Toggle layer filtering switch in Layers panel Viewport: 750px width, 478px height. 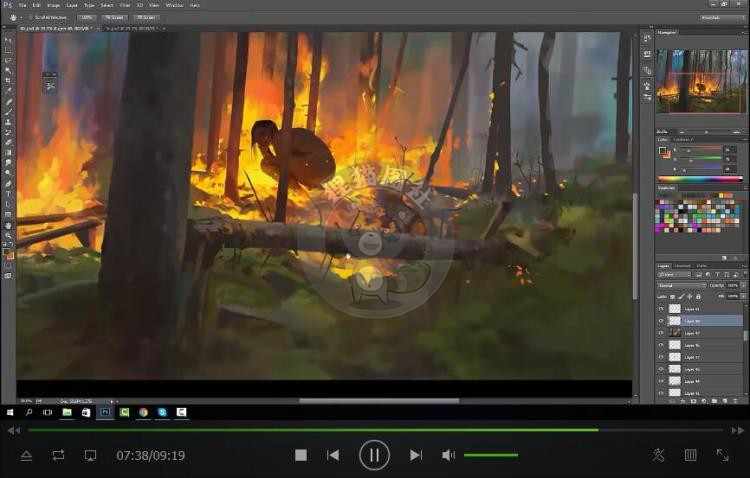(x=745, y=273)
